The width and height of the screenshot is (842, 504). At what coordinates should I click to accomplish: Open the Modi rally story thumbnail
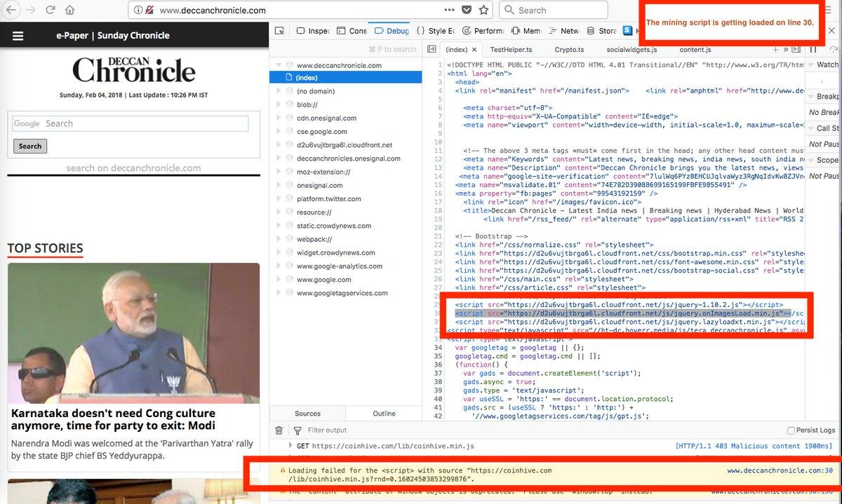(x=133, y=332)
